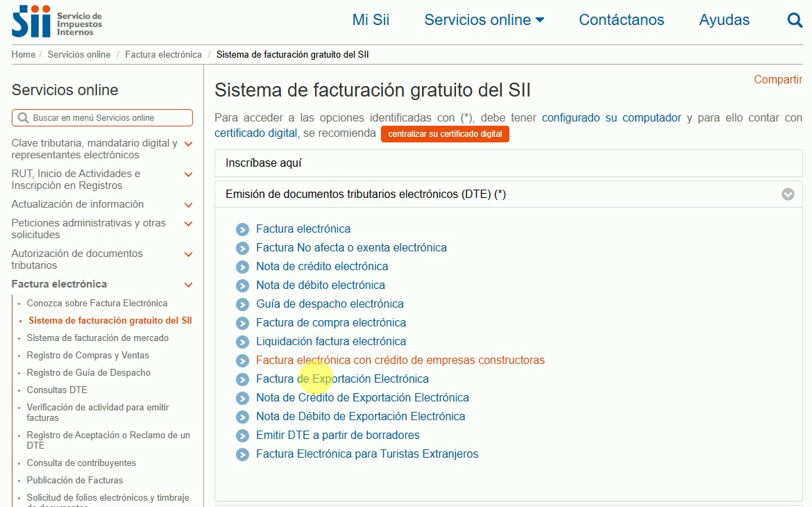Click arrow bullet beside Factura de compra electrónica

click(x=242, y=323)
